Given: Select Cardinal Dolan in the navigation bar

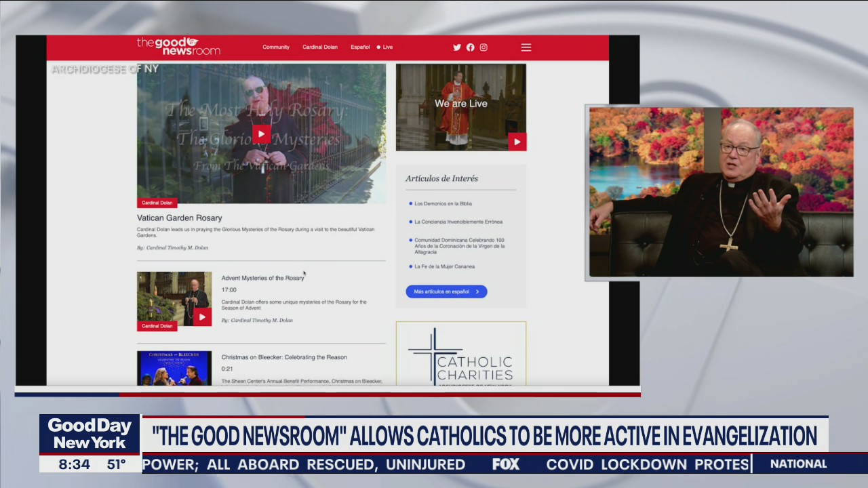Looking at the screenshot, I should [319, 47].
